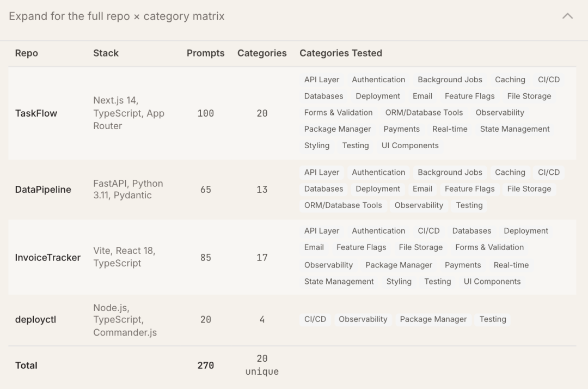Viewport: 588px width, 389px height.
Task: Collapse the repo category matrix chevron
Action: coord(567,16)
